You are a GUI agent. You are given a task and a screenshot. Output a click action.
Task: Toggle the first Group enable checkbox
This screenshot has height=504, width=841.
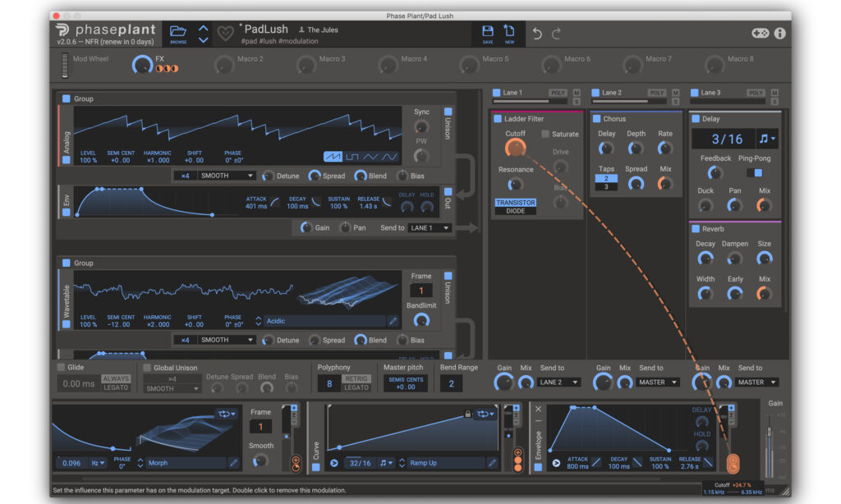67,99
